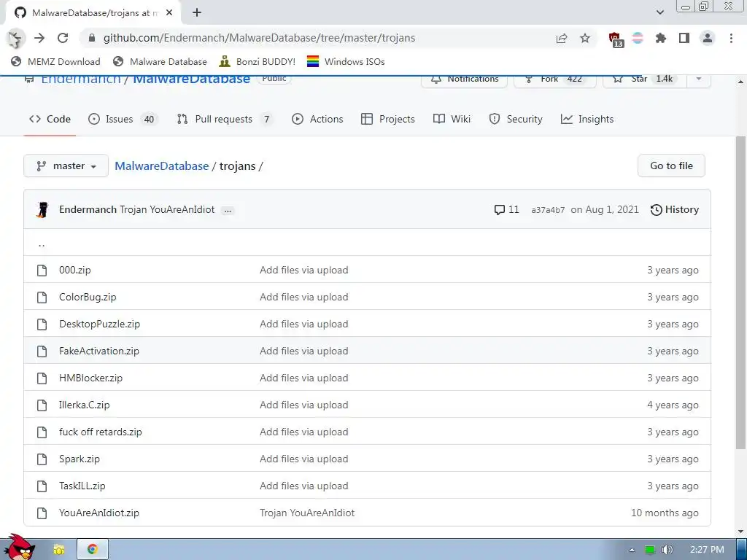Open the Extensions puzzle piece menu
Viewport: 747px width, 560px height.
pyautogui.click(x=661, y=38)
